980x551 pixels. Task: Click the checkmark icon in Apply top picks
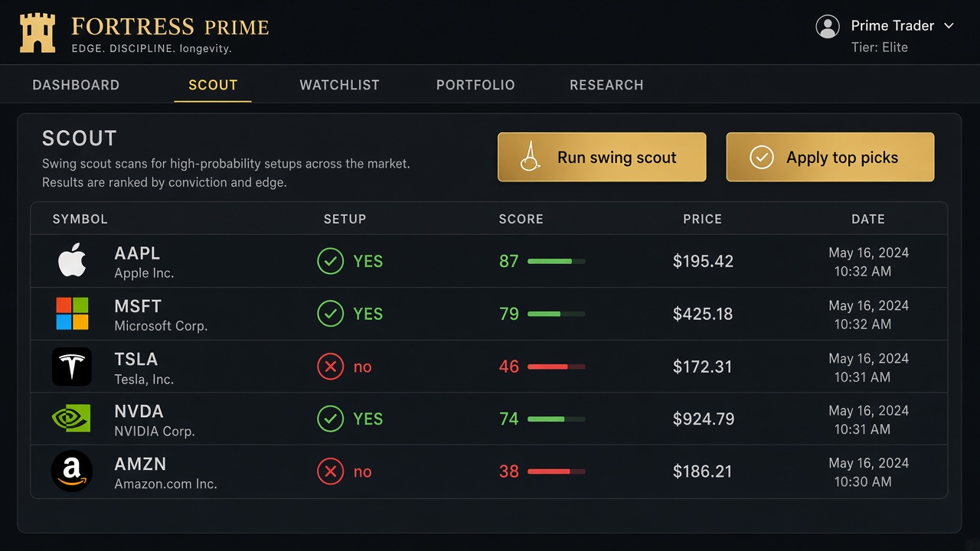[761, 158]
